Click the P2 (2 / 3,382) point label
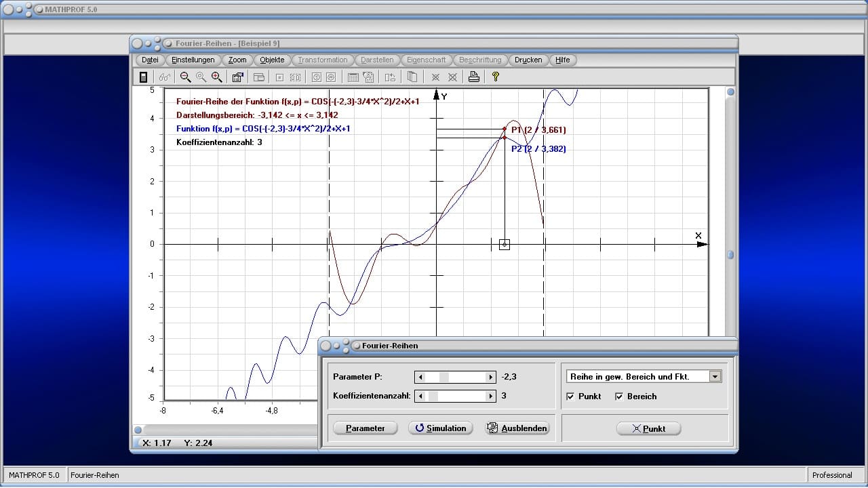This screenshot has width=868, height=488. [x=538, y=148]
